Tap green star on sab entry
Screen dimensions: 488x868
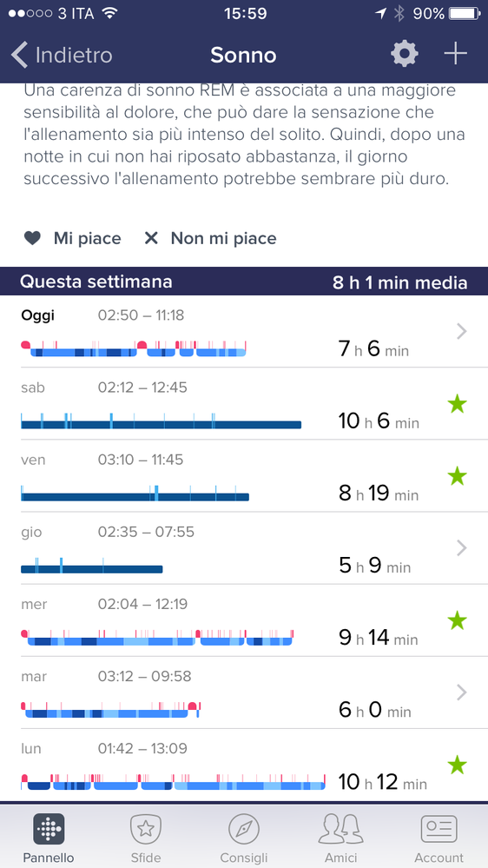(x=457, y=404)
